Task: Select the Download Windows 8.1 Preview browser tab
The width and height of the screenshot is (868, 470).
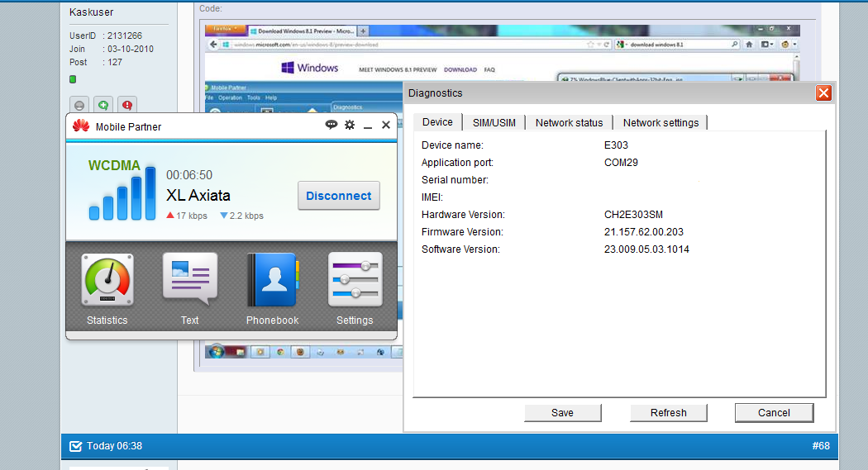Action: (x=301, y=31)
